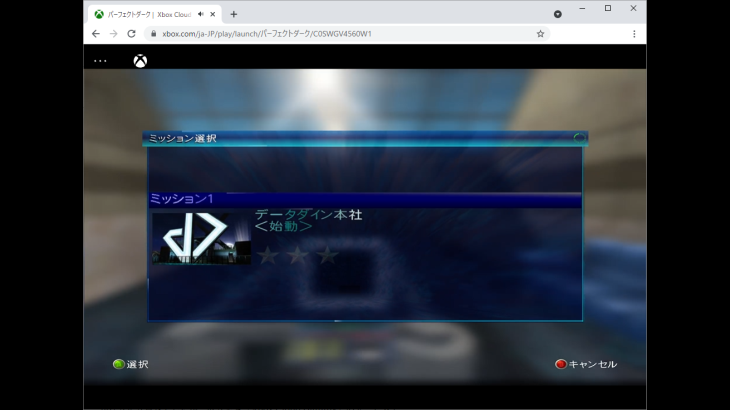Select the ミッション1 header row

click(x=365, y=200)
